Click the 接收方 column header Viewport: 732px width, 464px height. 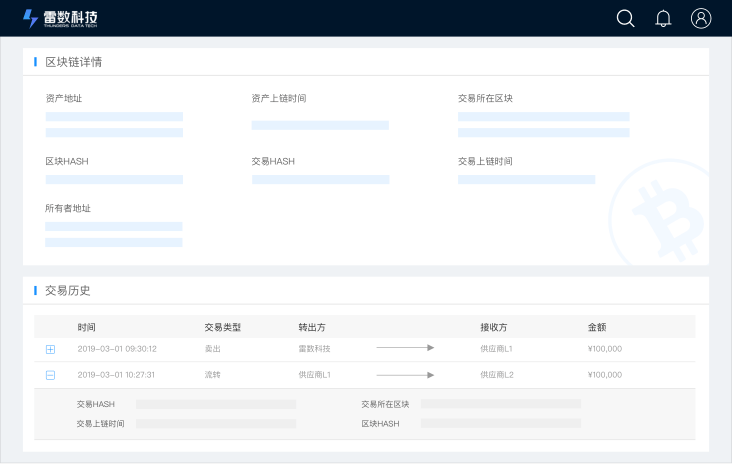[493, 327]
